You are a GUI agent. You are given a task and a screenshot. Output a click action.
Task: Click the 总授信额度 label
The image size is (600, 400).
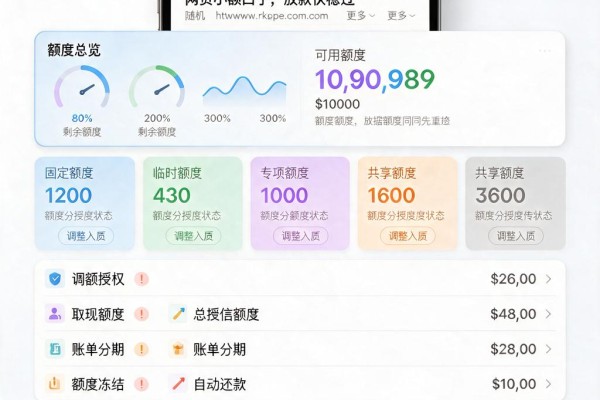[226, 314]
